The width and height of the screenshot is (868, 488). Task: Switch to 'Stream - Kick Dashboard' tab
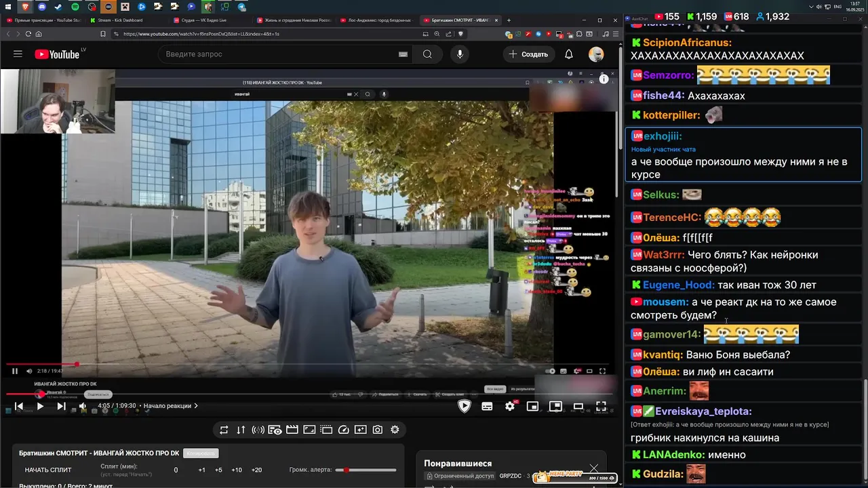pyautogui.click(x=127, y=20)
